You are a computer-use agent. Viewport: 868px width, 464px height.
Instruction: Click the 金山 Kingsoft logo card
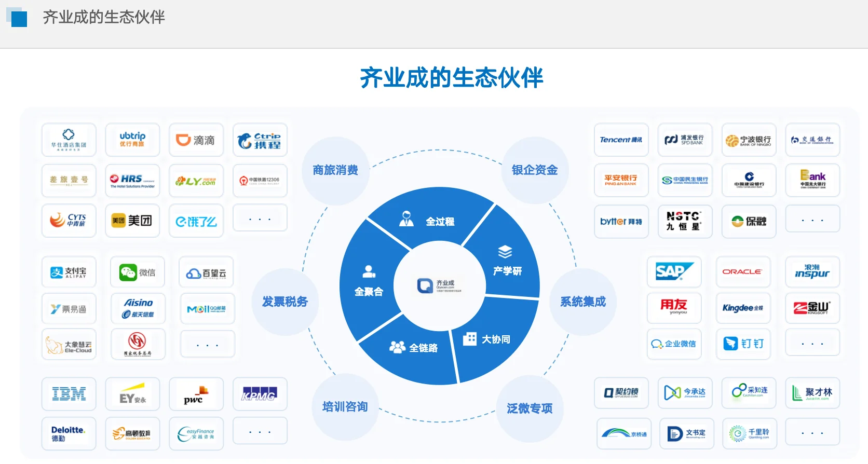812,308
